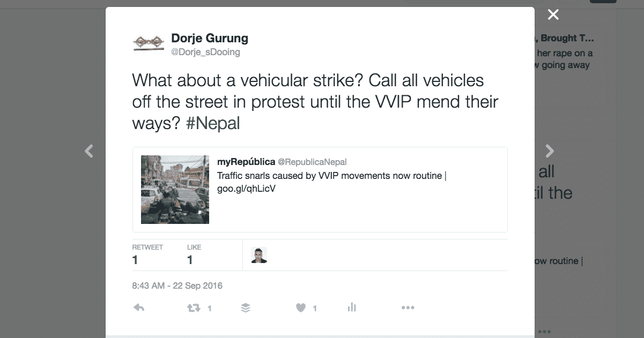Like the tweet with heart icon
This screenshot has height=338, width=644.
click(x=301, y=307)
